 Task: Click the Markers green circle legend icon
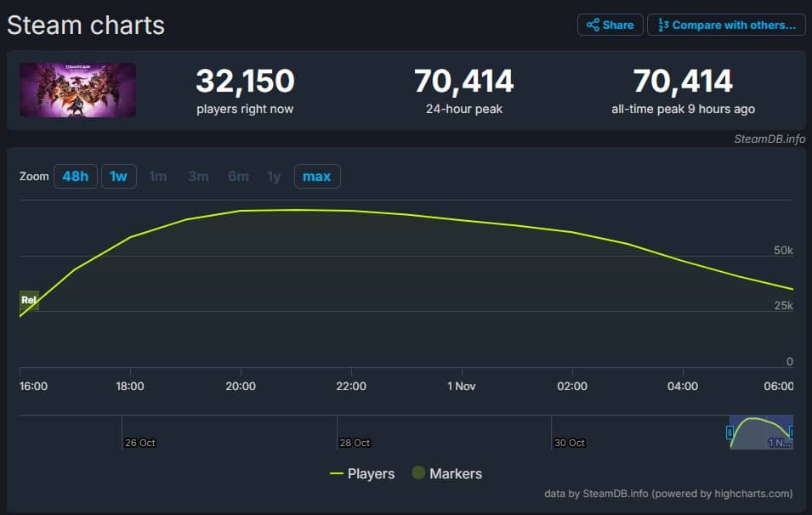point(418,473)
